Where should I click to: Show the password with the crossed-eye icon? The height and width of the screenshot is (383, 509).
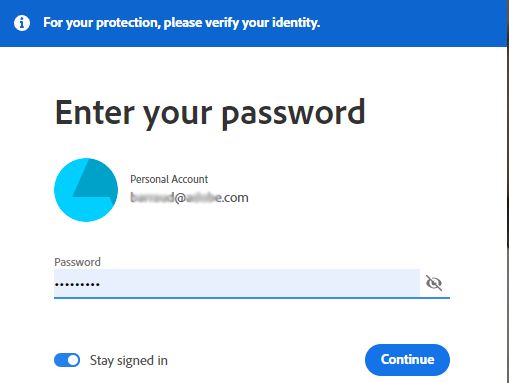434,283
